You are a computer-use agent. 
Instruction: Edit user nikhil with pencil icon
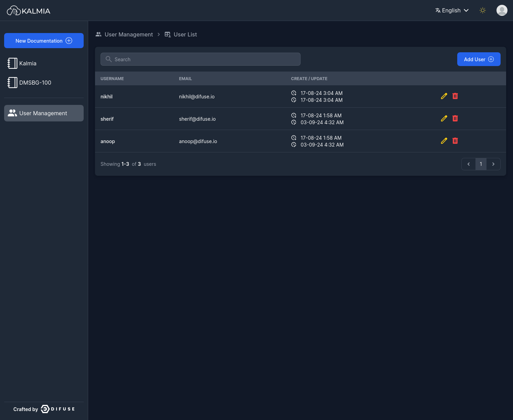[444, 96]
